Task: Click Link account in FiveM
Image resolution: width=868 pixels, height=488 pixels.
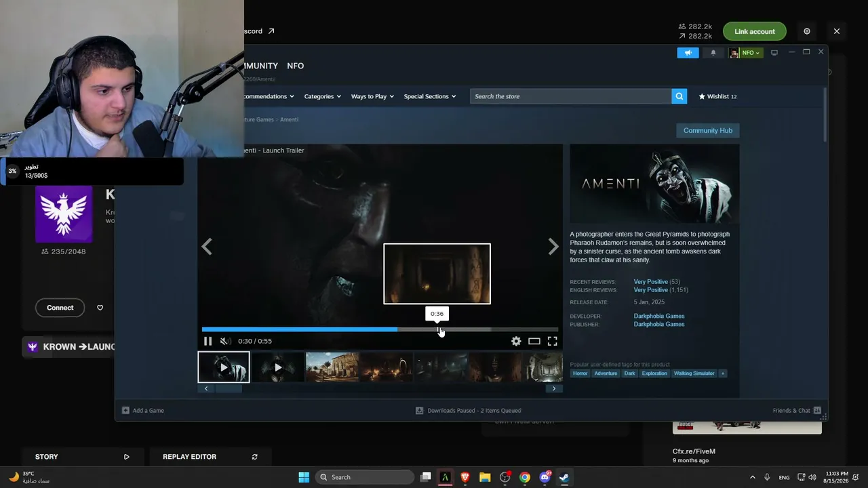Action: [754, 31]
